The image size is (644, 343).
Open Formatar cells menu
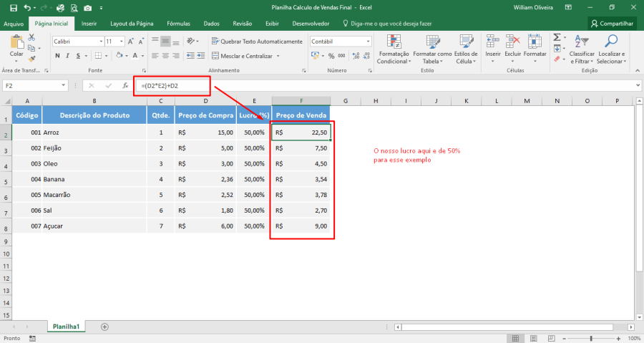coord(535,49)
